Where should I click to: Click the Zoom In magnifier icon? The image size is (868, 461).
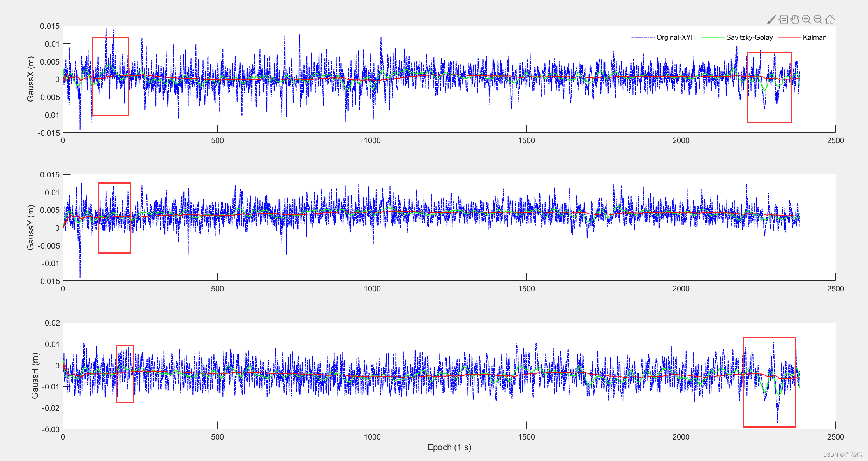[x=806, y=19]
